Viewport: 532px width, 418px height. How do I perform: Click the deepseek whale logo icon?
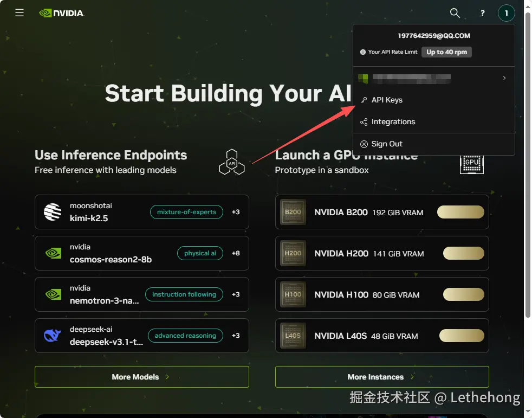click(53, 336)
